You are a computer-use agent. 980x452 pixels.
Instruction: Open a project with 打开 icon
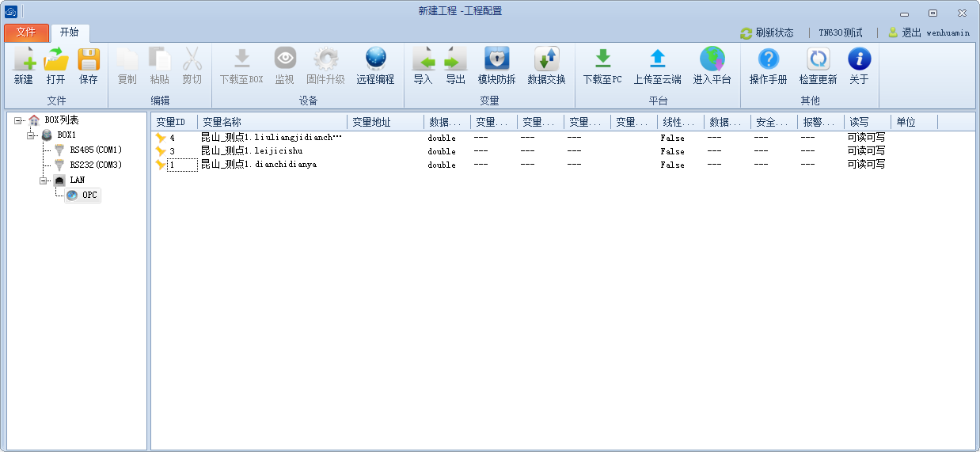[x=55, y=59]
